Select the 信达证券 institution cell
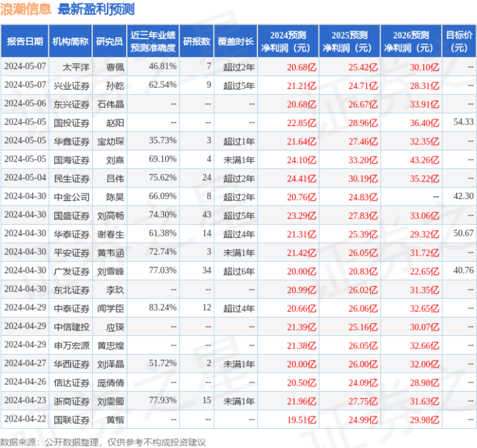 (x=72, y=382)
